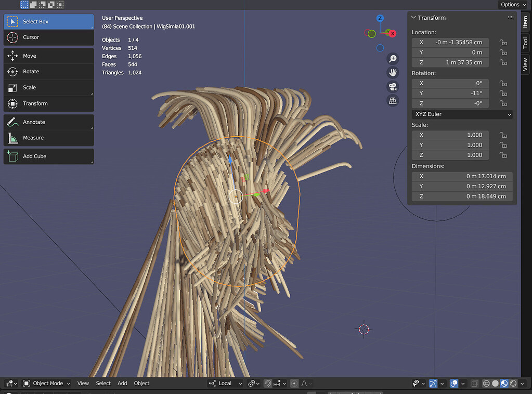Viewport: 532px width, 394px height.
Task: Switch to solid shading
Action: [x=496, y=383]
